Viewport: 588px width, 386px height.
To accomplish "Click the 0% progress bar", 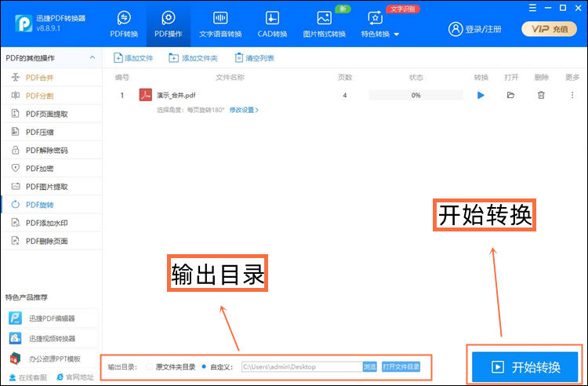I will click(416, 95).
